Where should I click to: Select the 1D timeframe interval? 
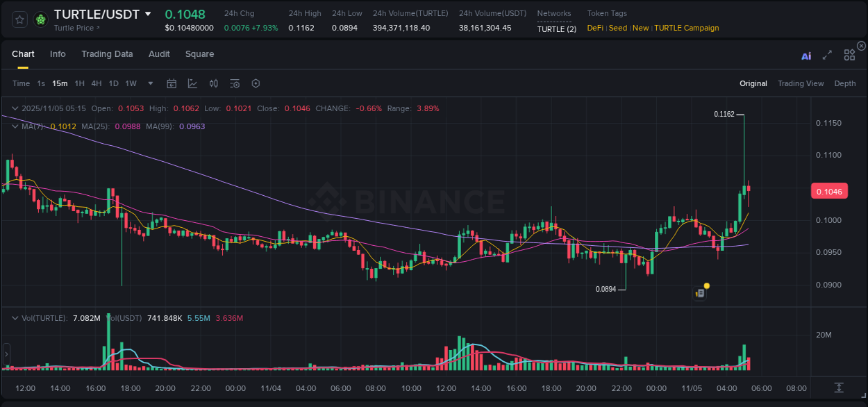tap(113, 83)
